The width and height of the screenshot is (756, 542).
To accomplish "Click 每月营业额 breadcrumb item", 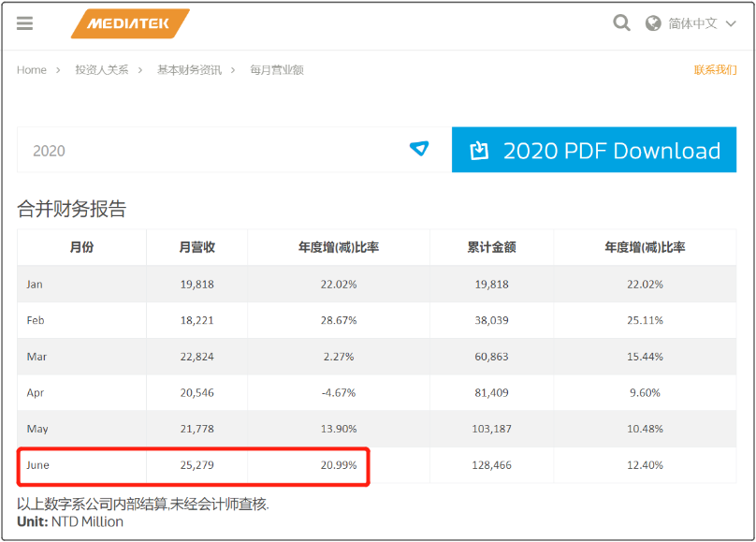I will 276,70.
